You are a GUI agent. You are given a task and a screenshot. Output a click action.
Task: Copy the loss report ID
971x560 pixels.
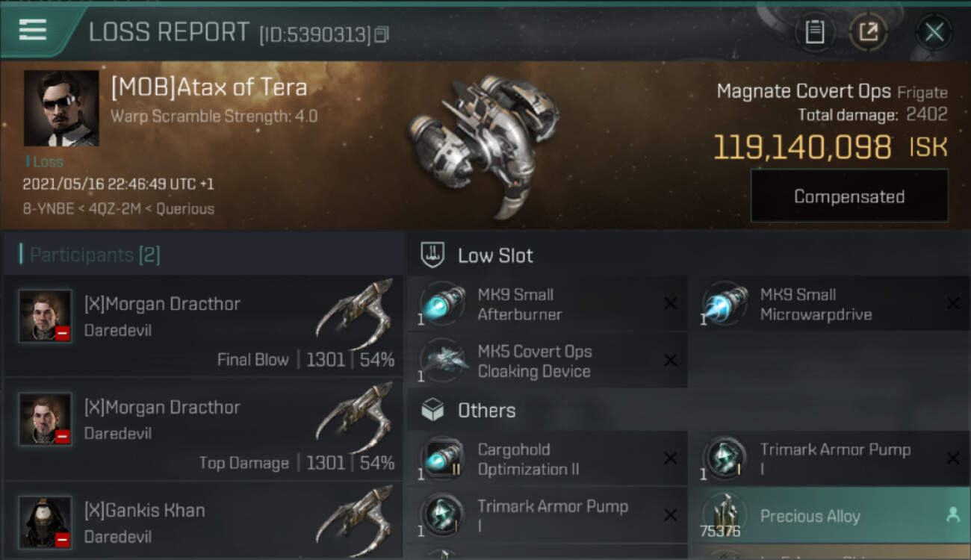(382, 34)
